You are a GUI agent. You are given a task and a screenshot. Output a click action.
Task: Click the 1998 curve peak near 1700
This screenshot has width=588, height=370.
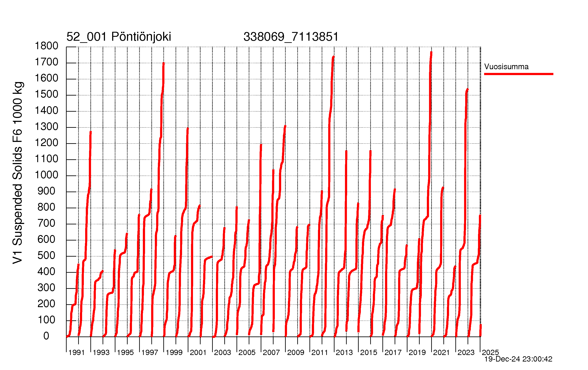click(x=164, y=63)
